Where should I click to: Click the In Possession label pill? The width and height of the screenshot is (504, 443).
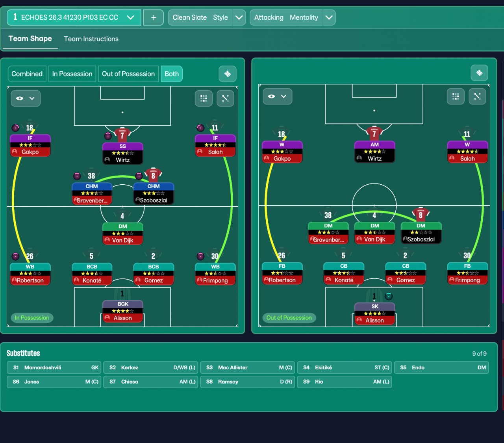(32, 318)
